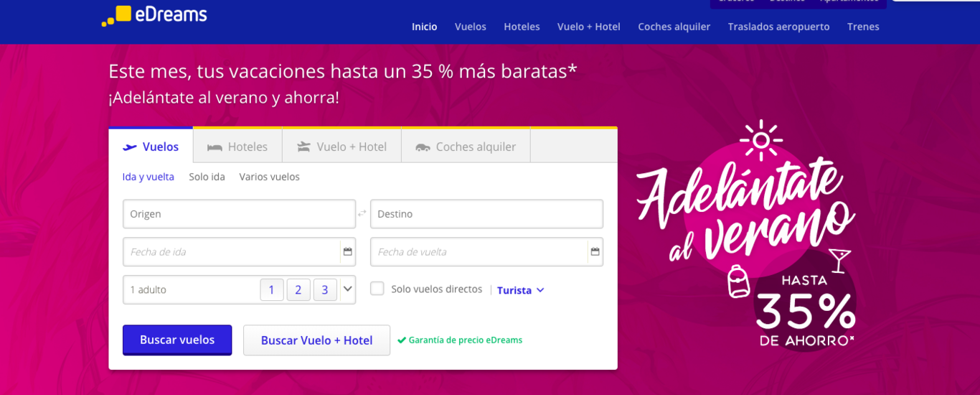Open Traslados aeropuerto in top navigation

778,27
